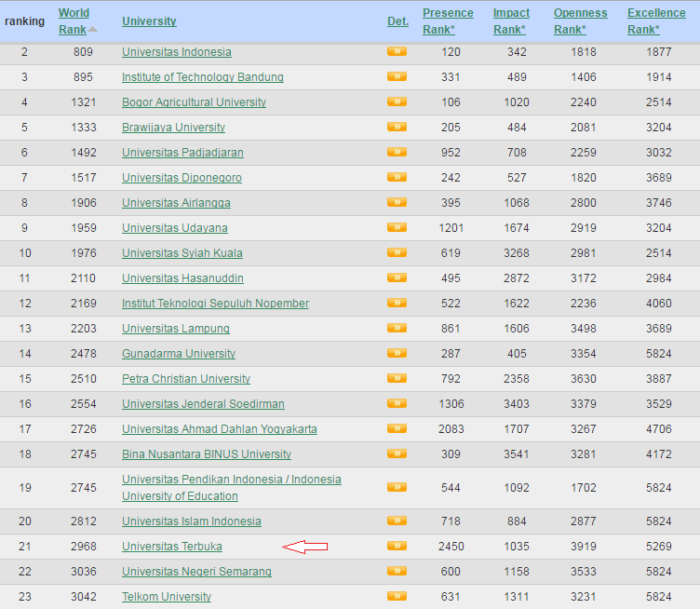700x609 pixels.
Task: Sort table by University column header
Action: tap(149, 21)
